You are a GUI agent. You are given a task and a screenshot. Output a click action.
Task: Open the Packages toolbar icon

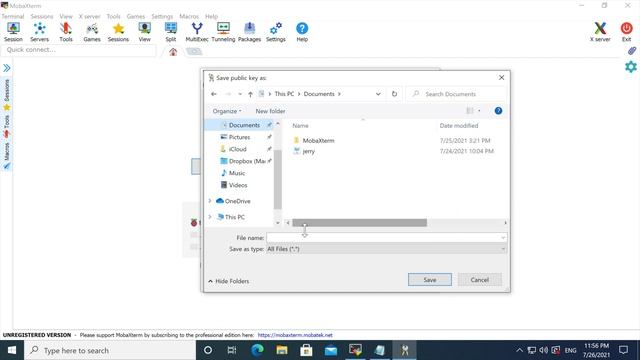coord(249,32)
